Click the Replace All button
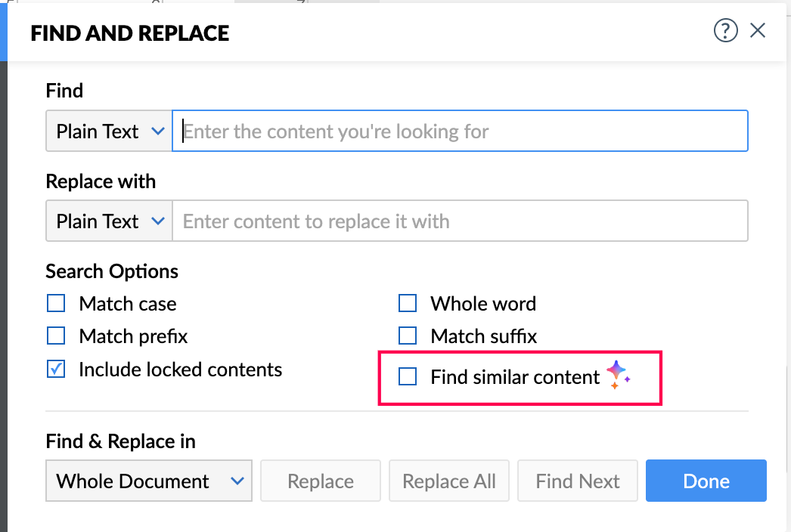791x532 pixels. coord(449,481)
